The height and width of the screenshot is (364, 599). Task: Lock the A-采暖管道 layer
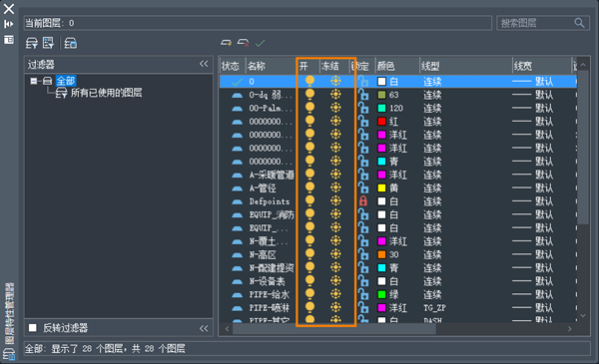pos(363,174)
